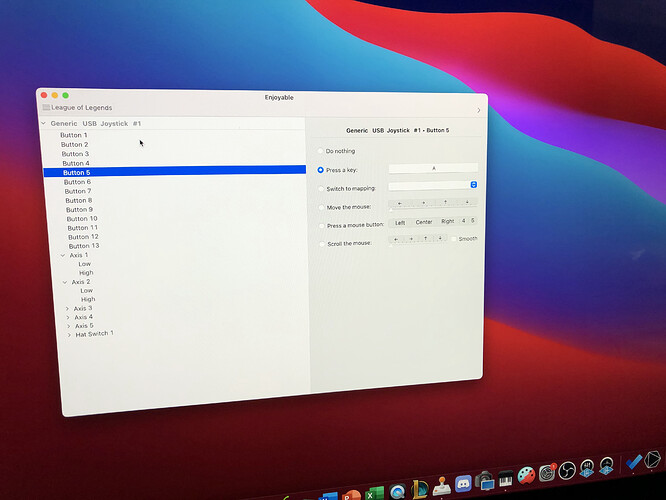Enable the Smooth scrolling checkbox

[454, 239]
